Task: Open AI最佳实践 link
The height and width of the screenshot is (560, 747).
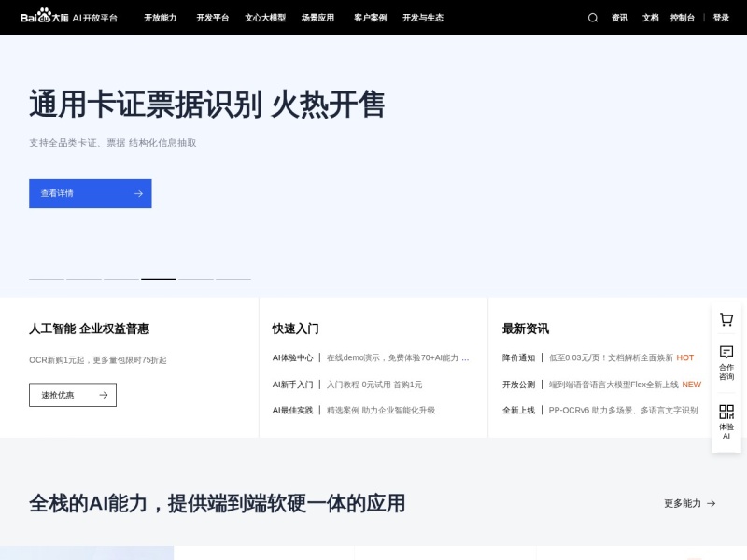Action: pos(354,410)
